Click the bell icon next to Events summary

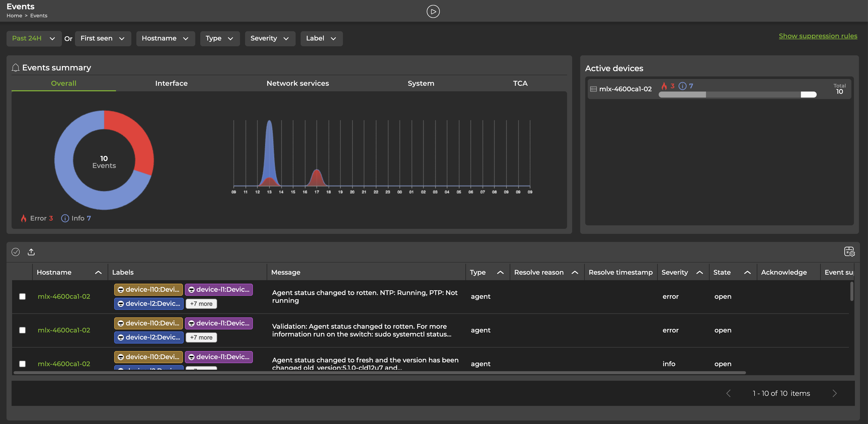(x=16, y=67)
